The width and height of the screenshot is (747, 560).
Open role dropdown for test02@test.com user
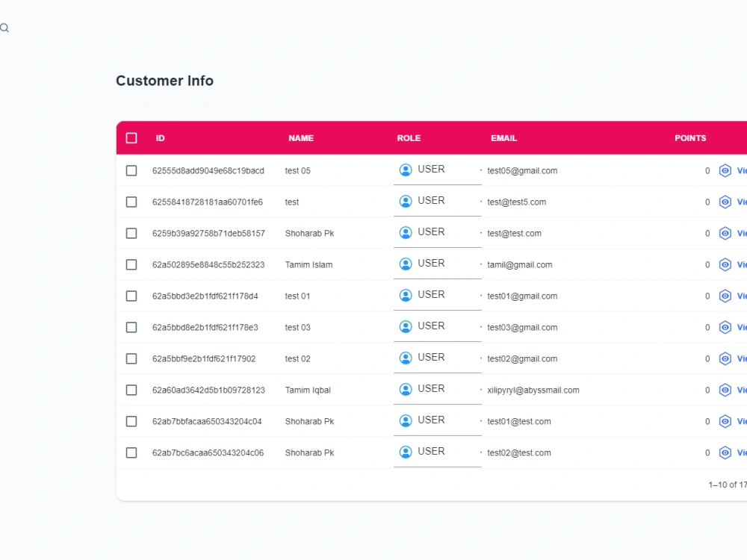(437, 452)
